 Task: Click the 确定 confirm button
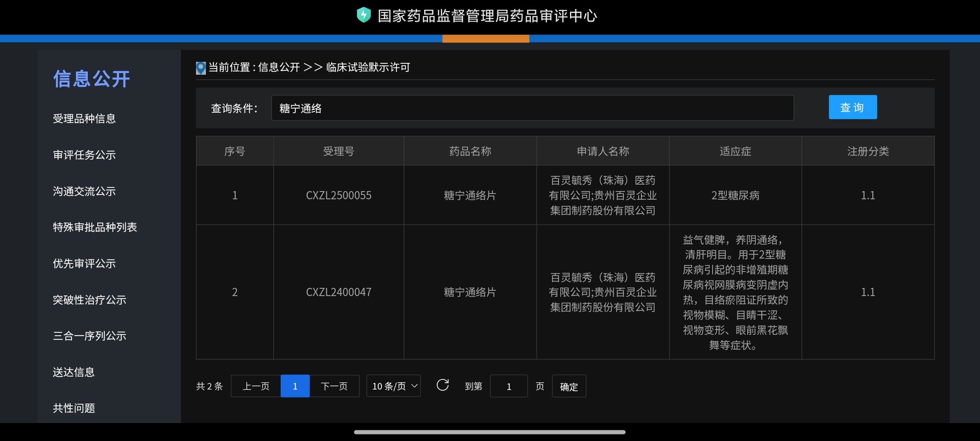[569, 386]
